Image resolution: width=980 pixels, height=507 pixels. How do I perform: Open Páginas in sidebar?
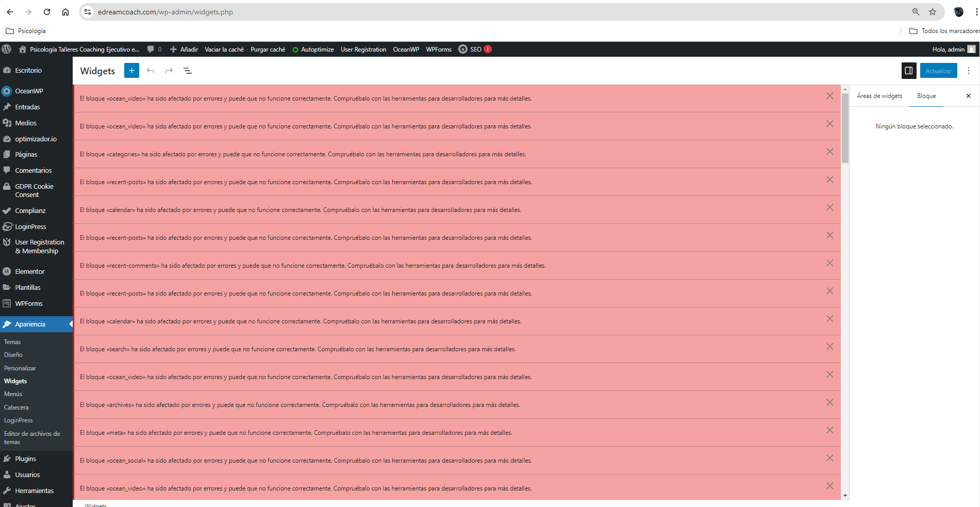pyautogui.click(x=26, y=155)
